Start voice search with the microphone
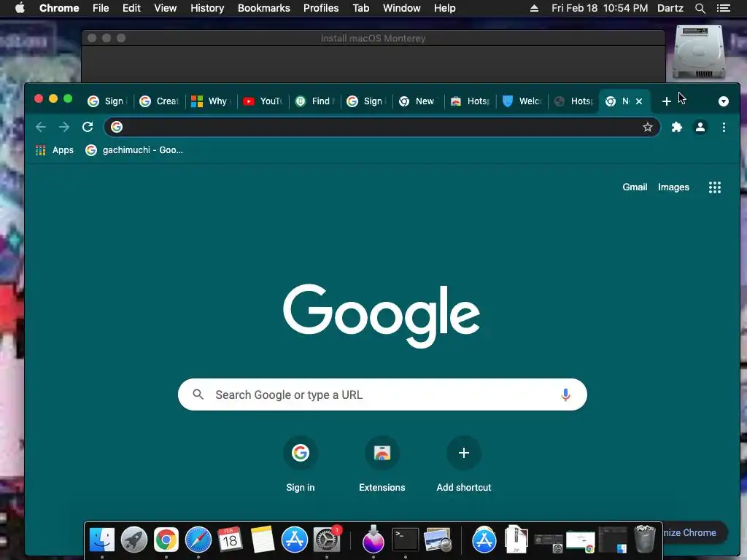747x560 pixels. pos(565,394)
